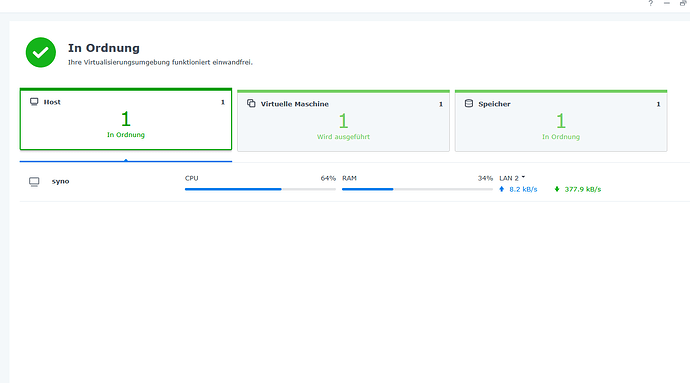The image size is (690, 383).
Task: Click the Host monitor icon
Action: (x=34, y=102)
